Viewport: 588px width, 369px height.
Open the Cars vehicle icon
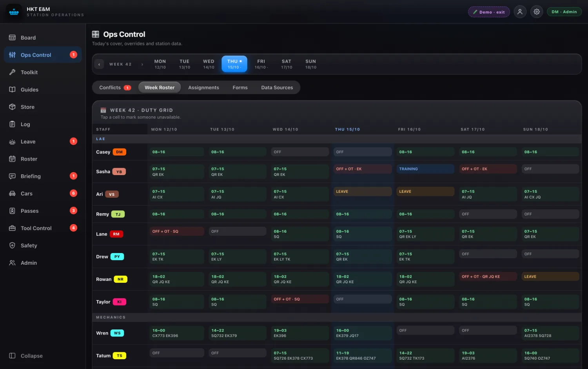coord(12,194)
